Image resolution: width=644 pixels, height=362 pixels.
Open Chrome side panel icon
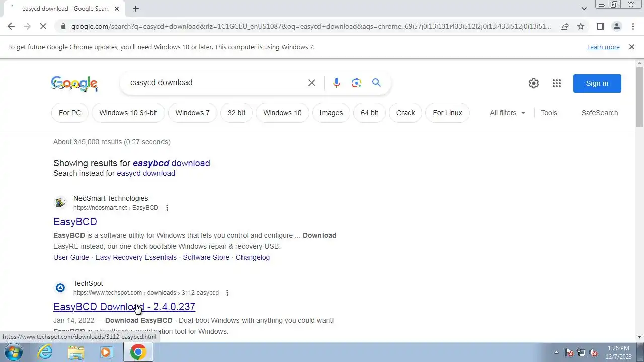601,26
